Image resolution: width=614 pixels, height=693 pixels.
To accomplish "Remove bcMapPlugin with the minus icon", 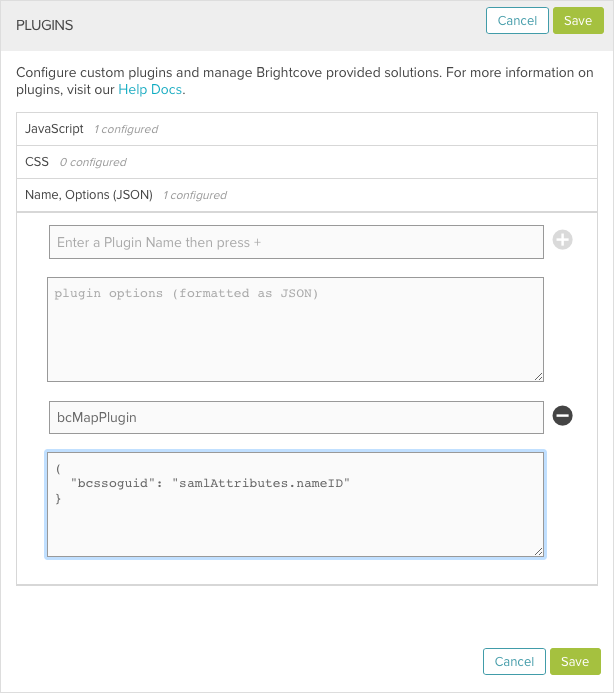I will pyautogui.click(x=563, y=416).
